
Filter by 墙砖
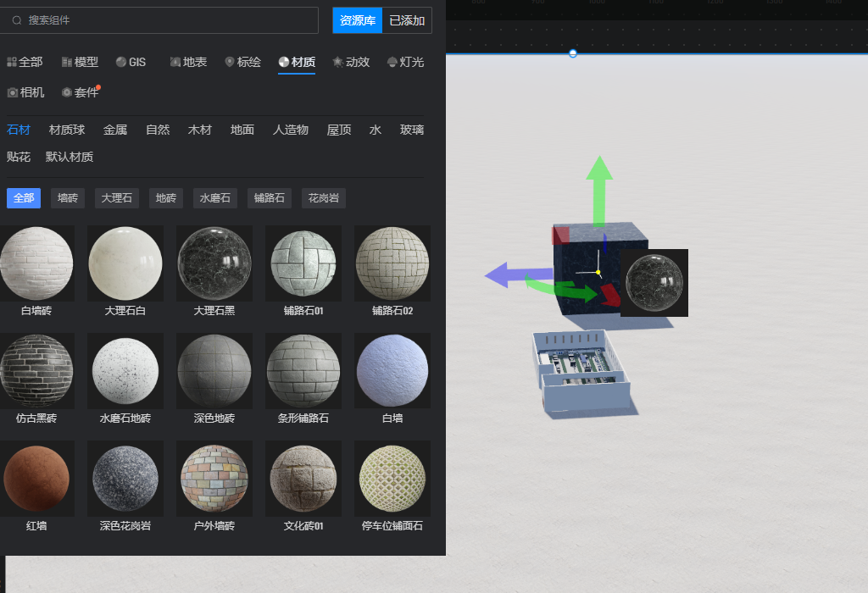click(68, 198)
